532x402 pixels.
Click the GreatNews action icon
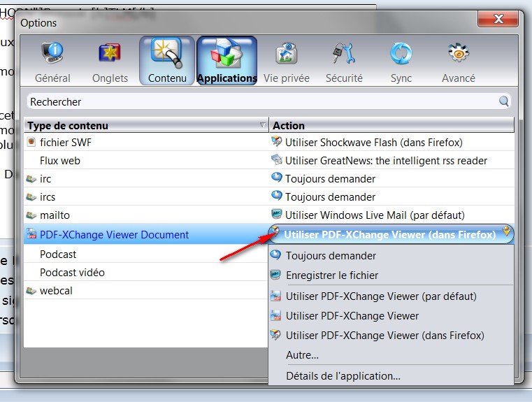tap(277, 159)
